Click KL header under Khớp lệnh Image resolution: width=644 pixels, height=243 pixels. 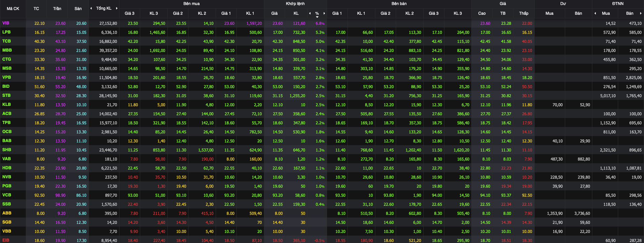[296, 13]
